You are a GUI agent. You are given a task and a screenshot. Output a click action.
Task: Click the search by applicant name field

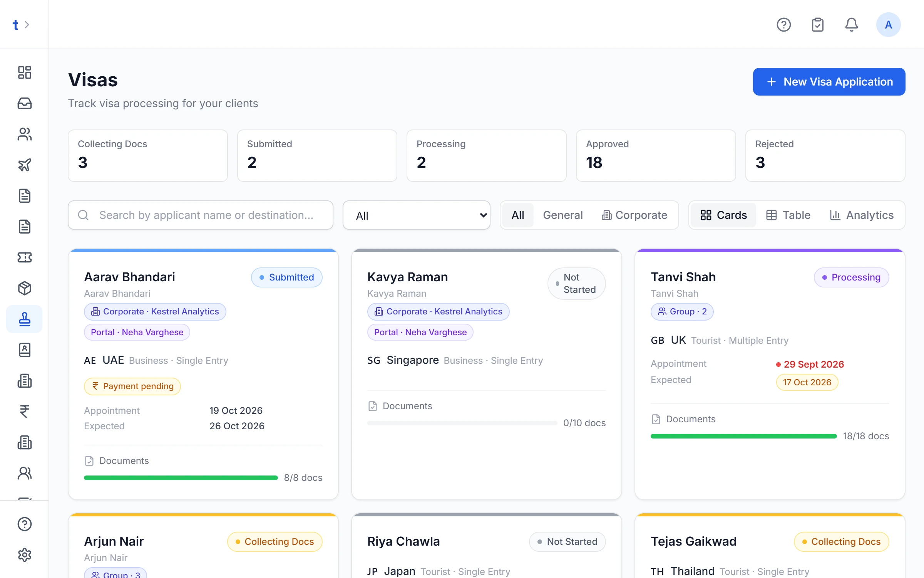point(201,215)
